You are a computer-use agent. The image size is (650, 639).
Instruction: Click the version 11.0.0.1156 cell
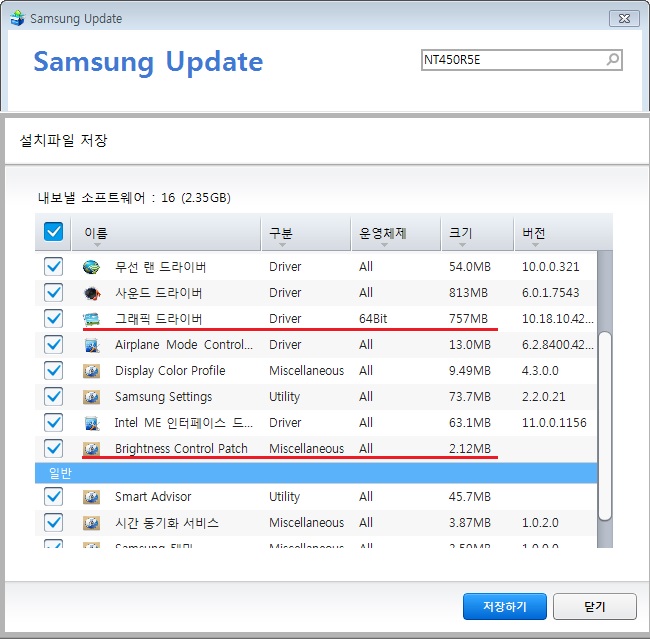pyautogui.click(x=554, y=423)
